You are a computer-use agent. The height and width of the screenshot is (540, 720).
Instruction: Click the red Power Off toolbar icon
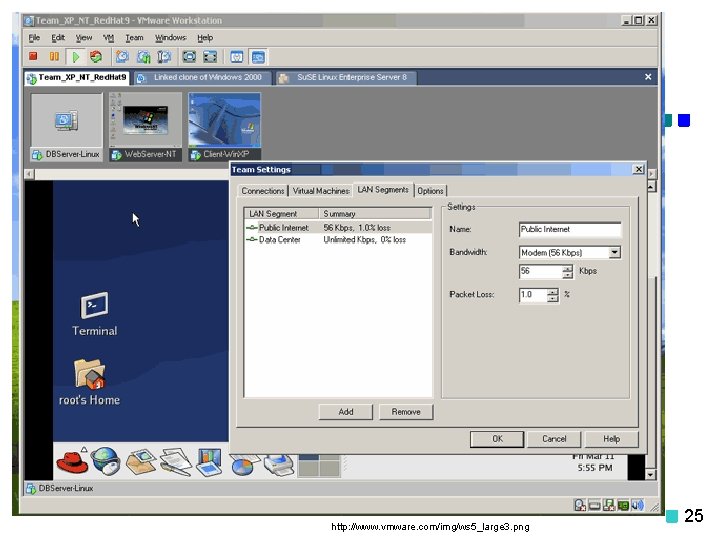click(x=33, y=56)
